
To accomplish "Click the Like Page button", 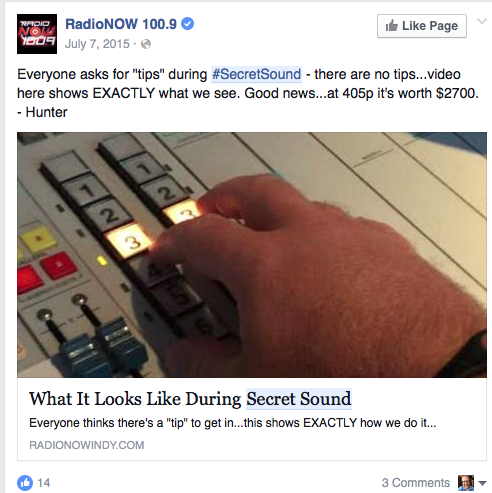I will [x=422, y=26].
